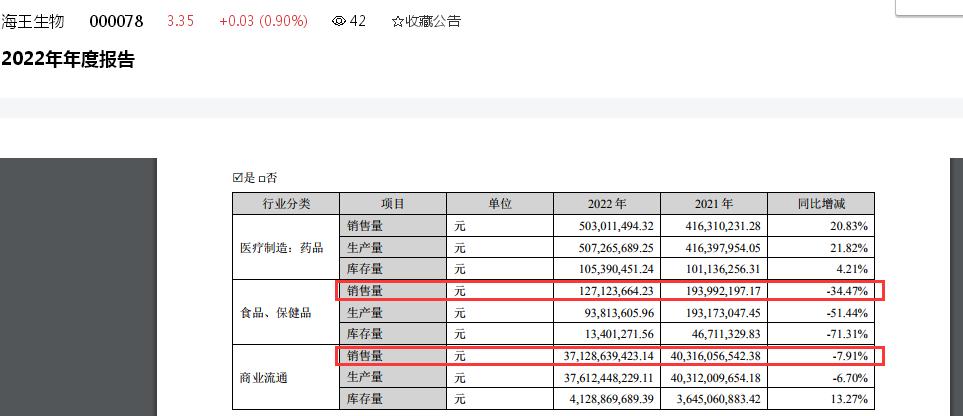Click the 2022年年度报告 title
Screen dimensions: 963x416
tap(68, 60)
